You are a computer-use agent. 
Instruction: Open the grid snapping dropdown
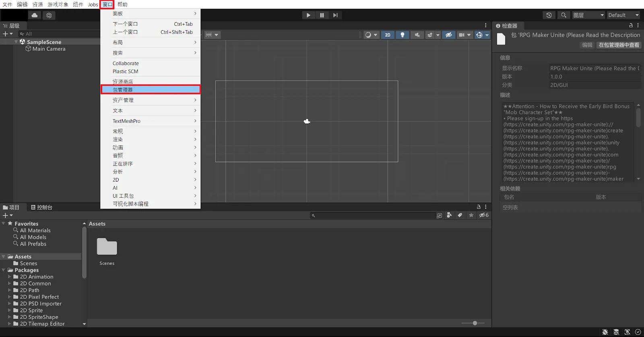[x=212, y=35]
